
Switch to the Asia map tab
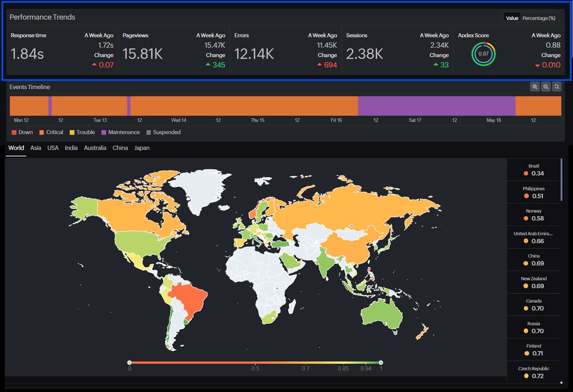pos(35,148)
